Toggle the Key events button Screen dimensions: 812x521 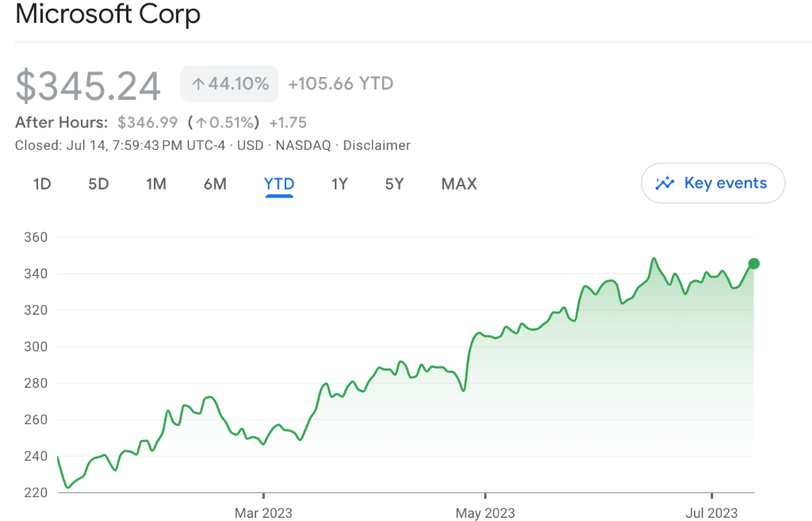[x=712, y=183]
